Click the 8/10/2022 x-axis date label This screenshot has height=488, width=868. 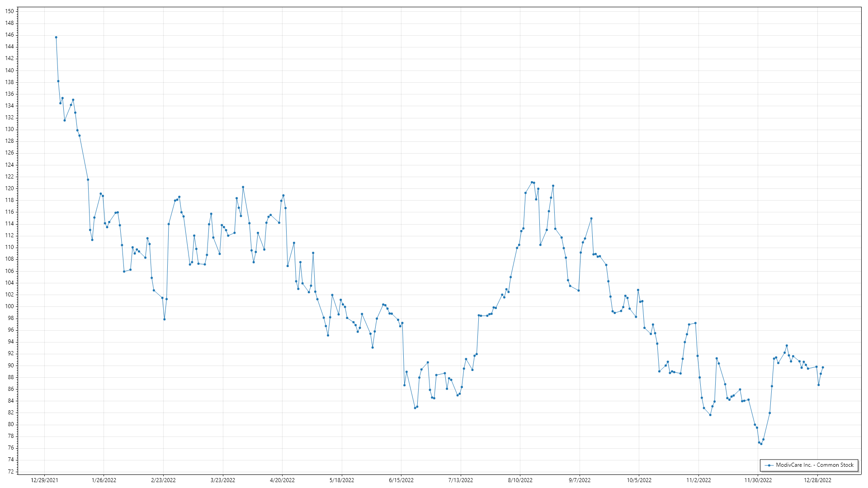pyautogui.click(x=520, y=480)
